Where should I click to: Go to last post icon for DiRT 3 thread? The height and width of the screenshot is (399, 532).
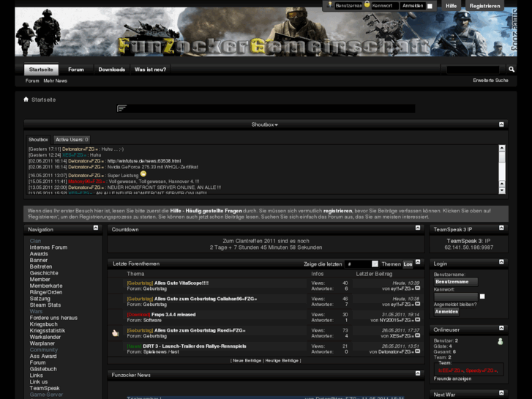pyautogui.click(x=418, y=351)
